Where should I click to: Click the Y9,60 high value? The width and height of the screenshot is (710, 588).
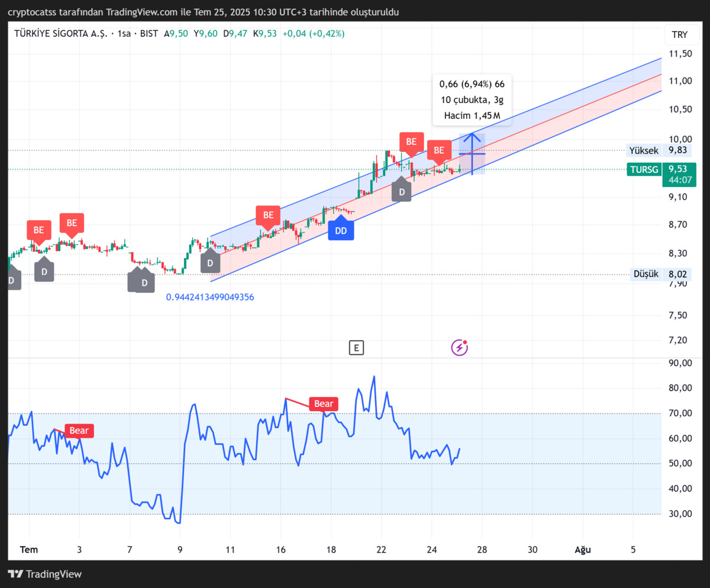coord(205,34)
